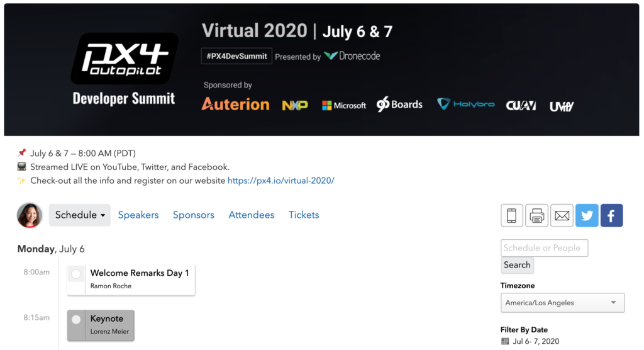Go to the Sponsors tab
This screenshot has height=350, width=644.
[x=194, y=215]
